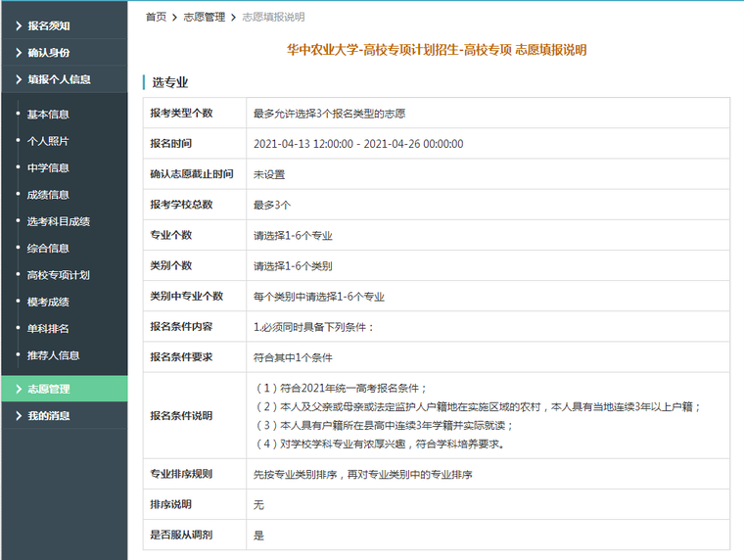Image resolution: width=744 pixels, height=560 pixels.
Task: Open 综合信息 submenu item
Action: pyautogui.click(x=48, y=249)
